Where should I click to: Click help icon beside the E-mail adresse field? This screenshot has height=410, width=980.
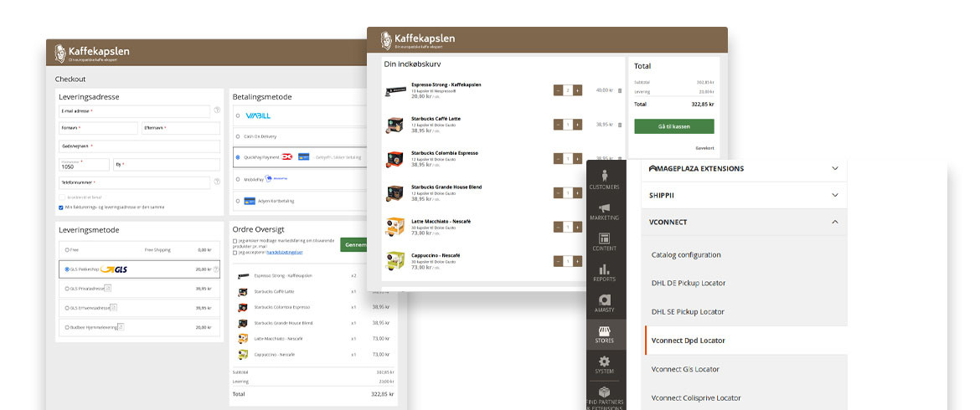(217, 110)
